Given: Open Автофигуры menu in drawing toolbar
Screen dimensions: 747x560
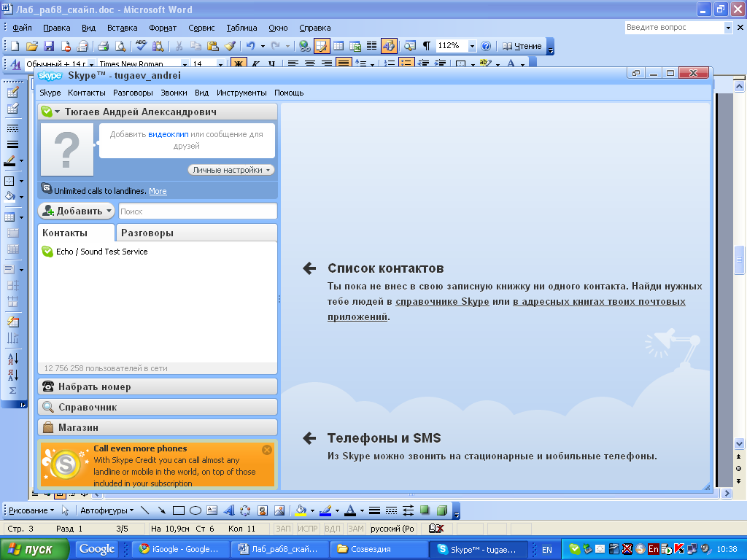Looking at the screenshot, I should point(107,510).
